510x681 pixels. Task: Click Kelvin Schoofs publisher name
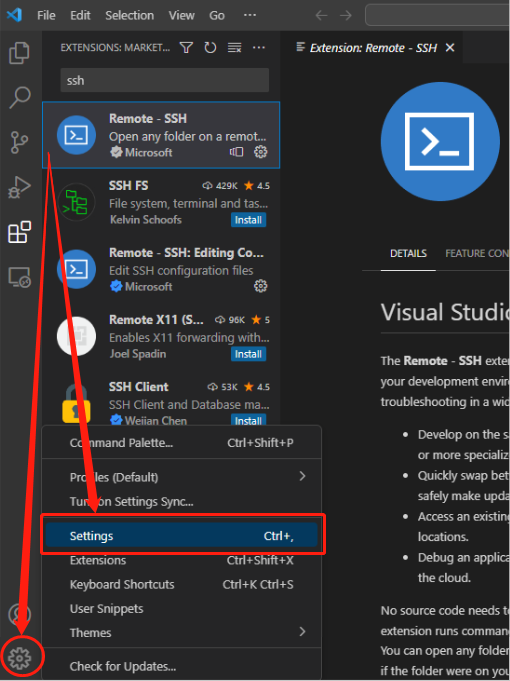146,220
